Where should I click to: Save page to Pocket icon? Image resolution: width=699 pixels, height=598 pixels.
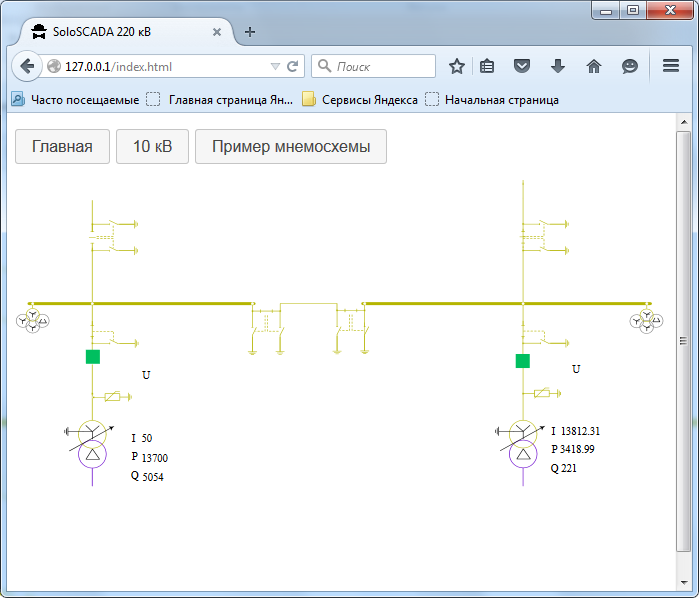(x=522, y=66)
